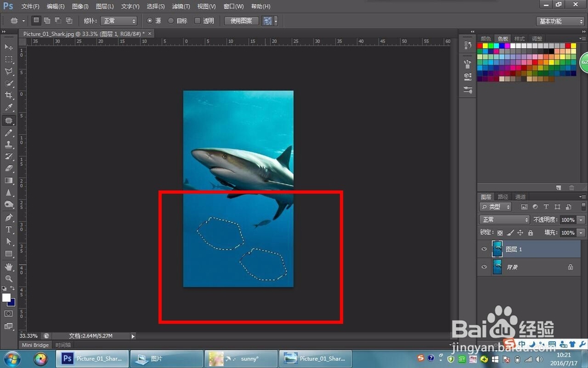Open Mini Bridge panel tab
Screen dimensions: 588x368
(x=35, y=344)
